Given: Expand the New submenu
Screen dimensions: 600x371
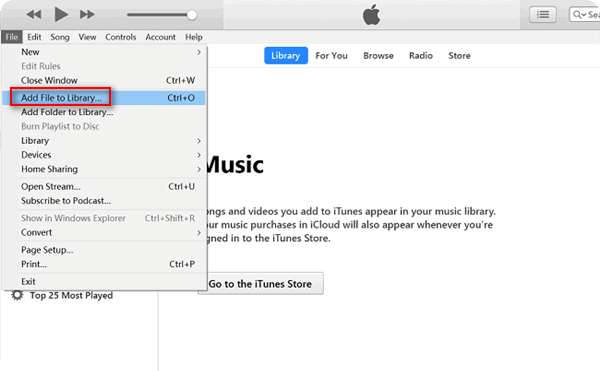Looking at the screenshot, I should [104, 52].
